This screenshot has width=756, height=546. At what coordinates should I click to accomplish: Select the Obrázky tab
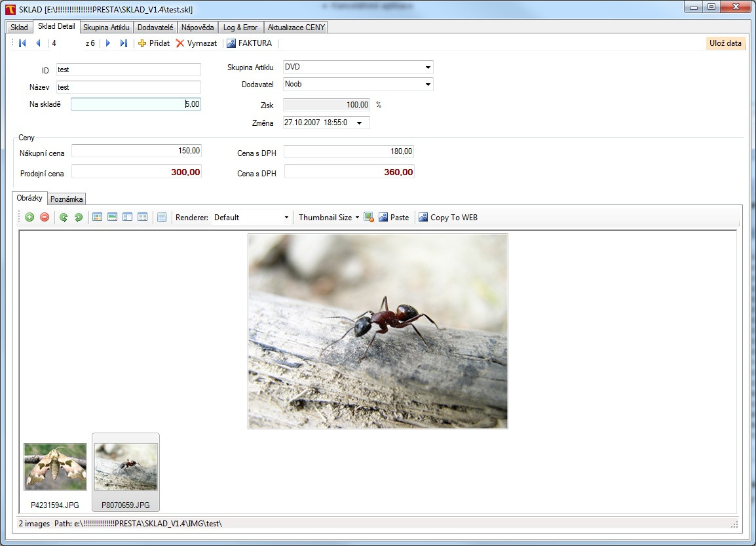(x=29, y=198)
